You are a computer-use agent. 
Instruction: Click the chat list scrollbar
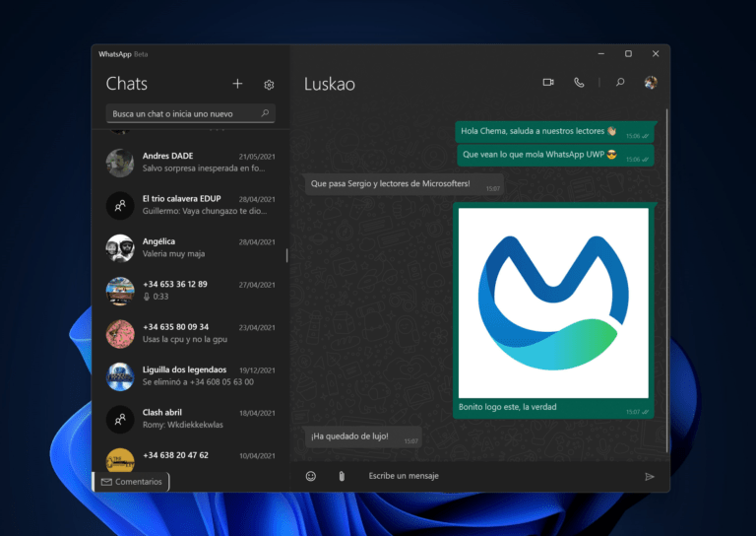click(286, 255)
